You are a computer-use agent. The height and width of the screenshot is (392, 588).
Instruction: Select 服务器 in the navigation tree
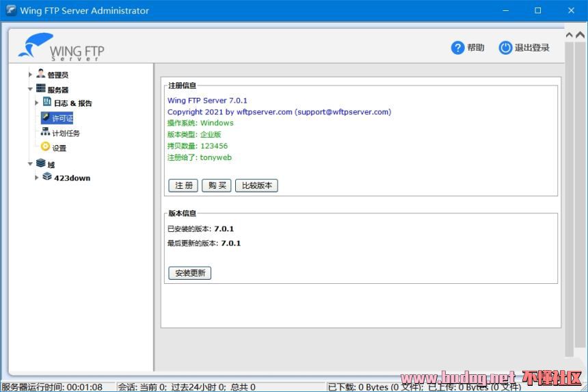[57, 90]
